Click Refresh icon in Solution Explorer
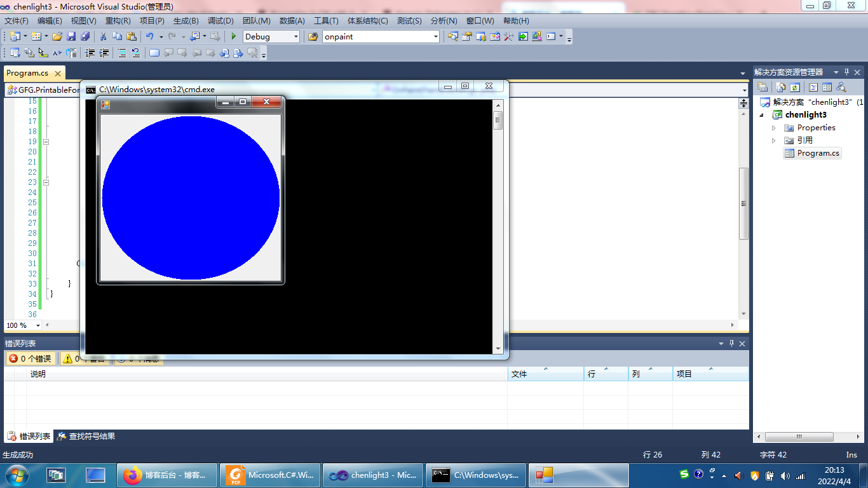 (794, 88)
